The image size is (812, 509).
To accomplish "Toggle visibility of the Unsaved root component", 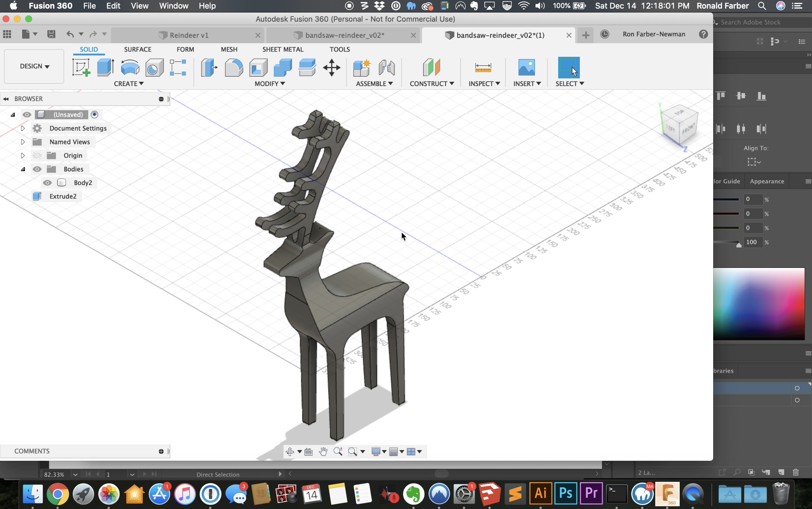I will [26, 115].
